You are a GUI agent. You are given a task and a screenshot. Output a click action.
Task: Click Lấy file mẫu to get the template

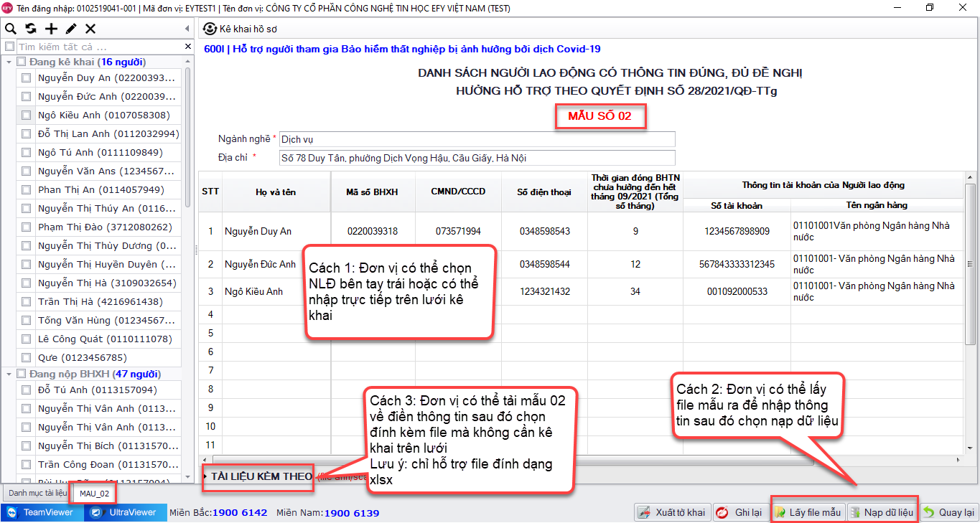click(807, 512)
